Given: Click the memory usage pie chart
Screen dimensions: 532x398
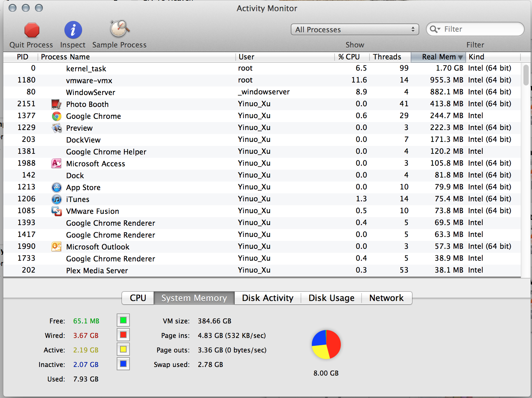Looking at the screenshot, I should click(x=326, y=345).
